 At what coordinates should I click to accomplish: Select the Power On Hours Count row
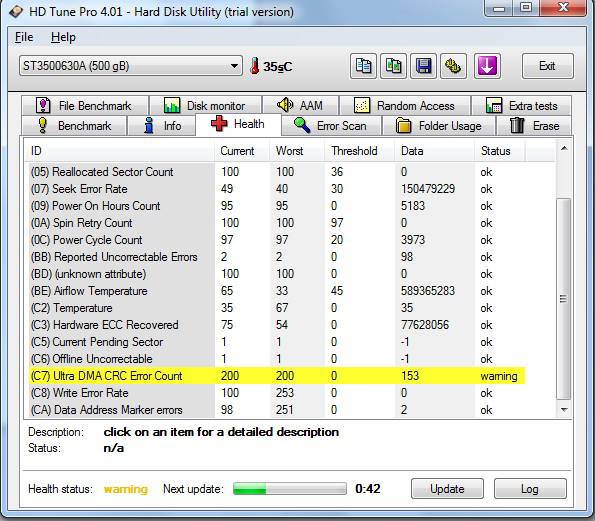[x=277, y=206]
